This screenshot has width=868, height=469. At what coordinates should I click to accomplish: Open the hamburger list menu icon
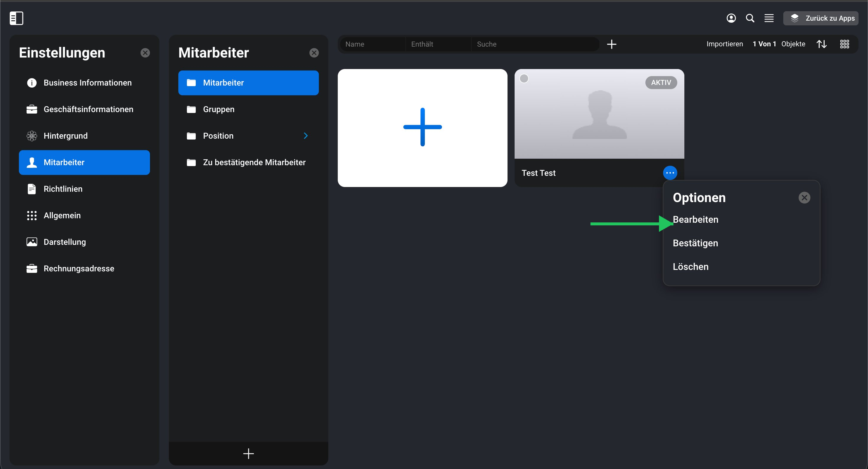(x=769, y=18)
